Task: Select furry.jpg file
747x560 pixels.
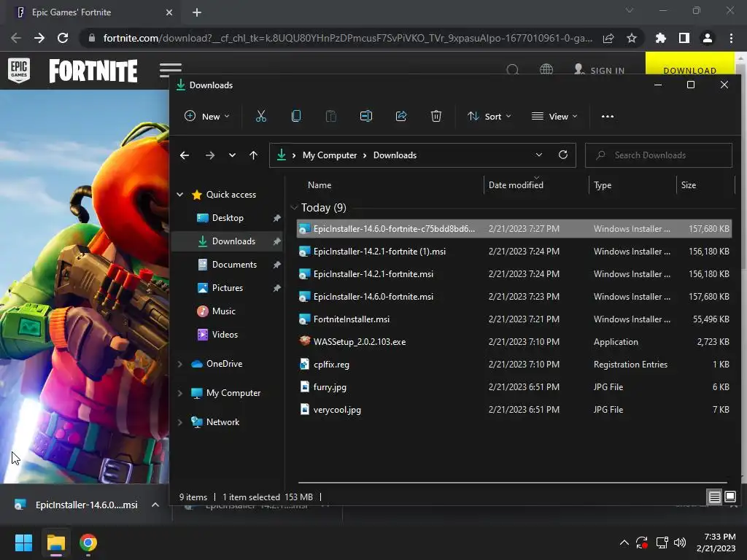Action: (514, 387)
